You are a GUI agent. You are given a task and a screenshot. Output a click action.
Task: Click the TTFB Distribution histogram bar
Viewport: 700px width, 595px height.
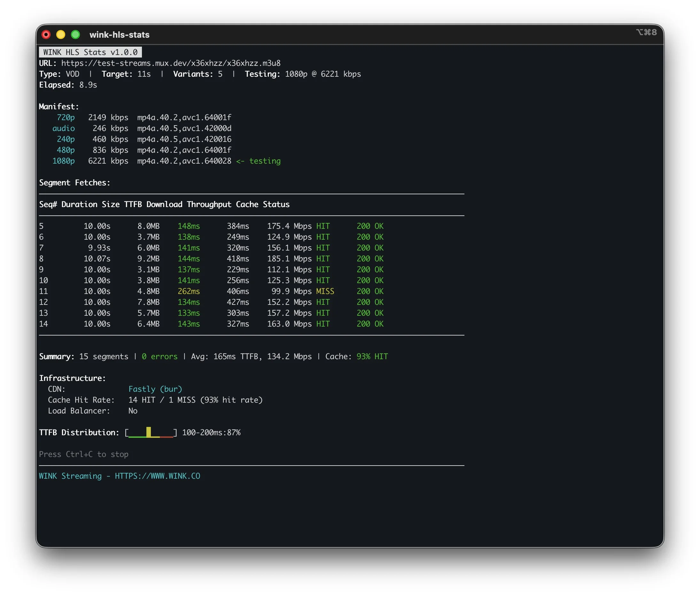click(x=149, y=432)
